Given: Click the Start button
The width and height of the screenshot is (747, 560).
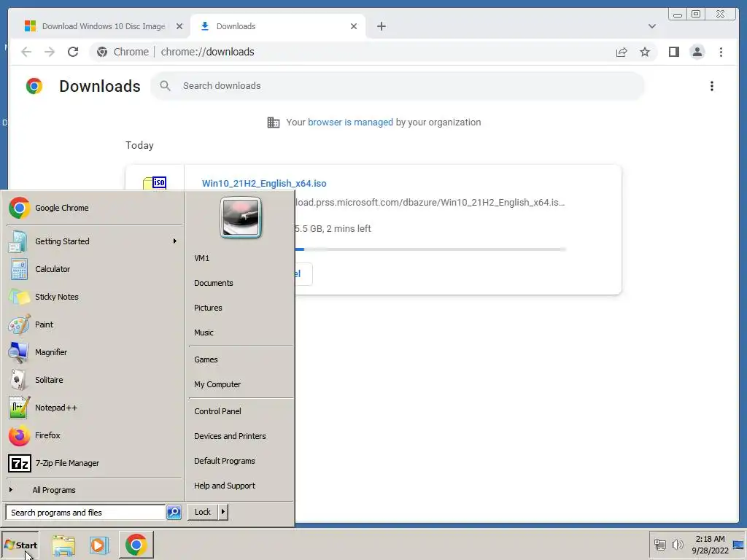Looking at the screenshot, I should (20, 545).
